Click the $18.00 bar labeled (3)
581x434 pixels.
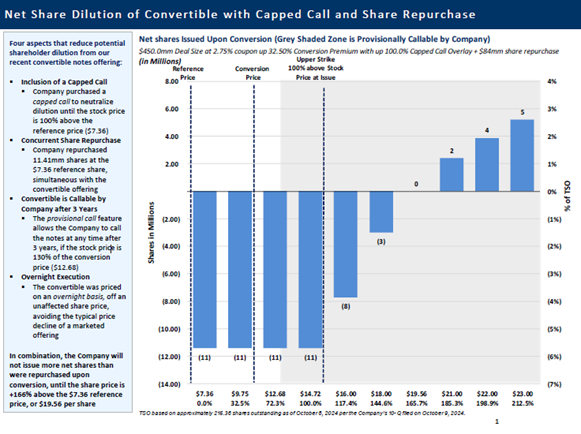(x=381, y=212)
